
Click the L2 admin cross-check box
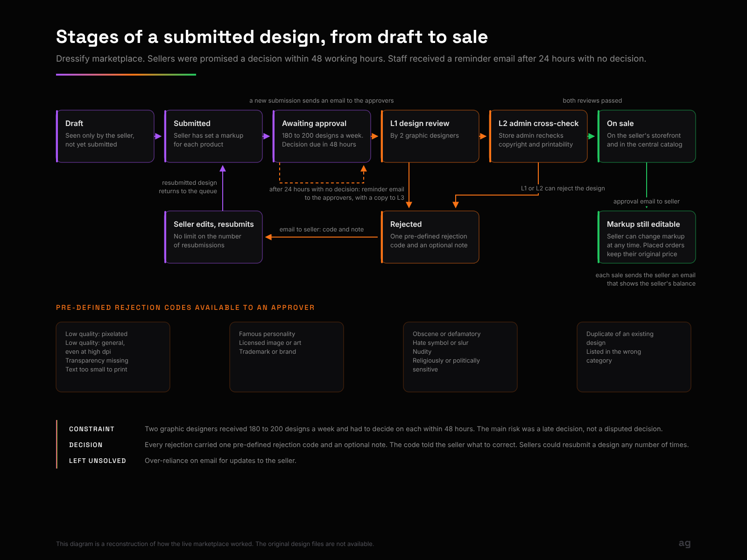click(x=538, y=136)
